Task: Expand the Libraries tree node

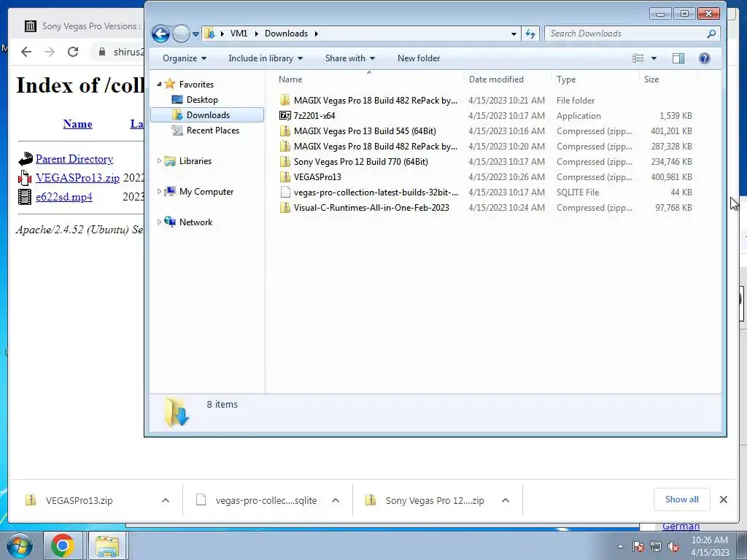Action: (x=159, y=161)
